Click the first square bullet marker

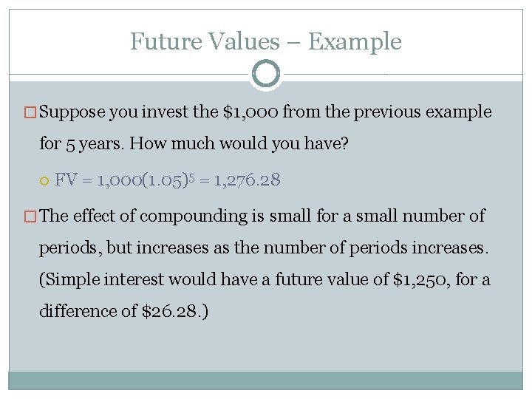[30, 112]
